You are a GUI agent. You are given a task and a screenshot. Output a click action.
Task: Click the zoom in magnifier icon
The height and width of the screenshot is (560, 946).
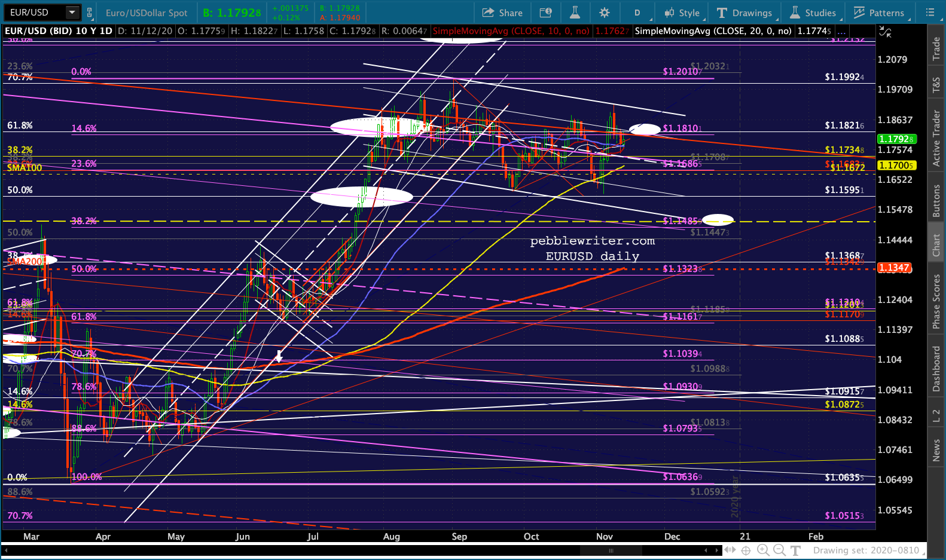[763, 550]
